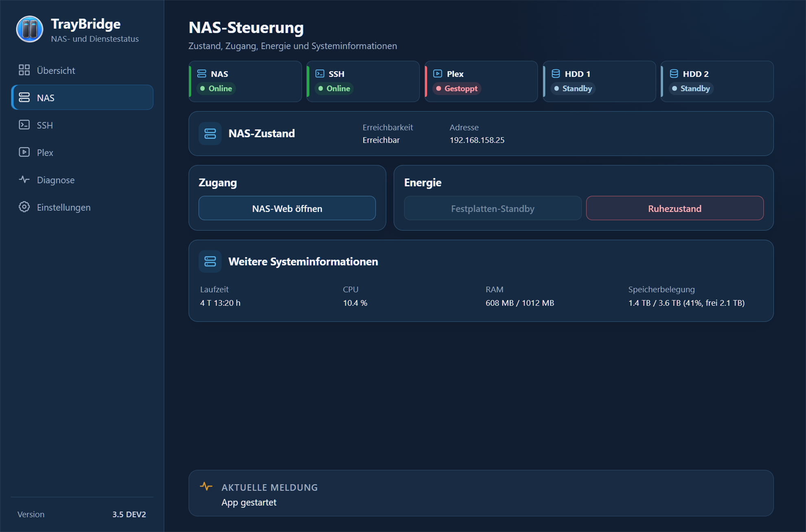Click the HDD 1 Standby badge
Screen dimensions: 806x532
(573, 88)
